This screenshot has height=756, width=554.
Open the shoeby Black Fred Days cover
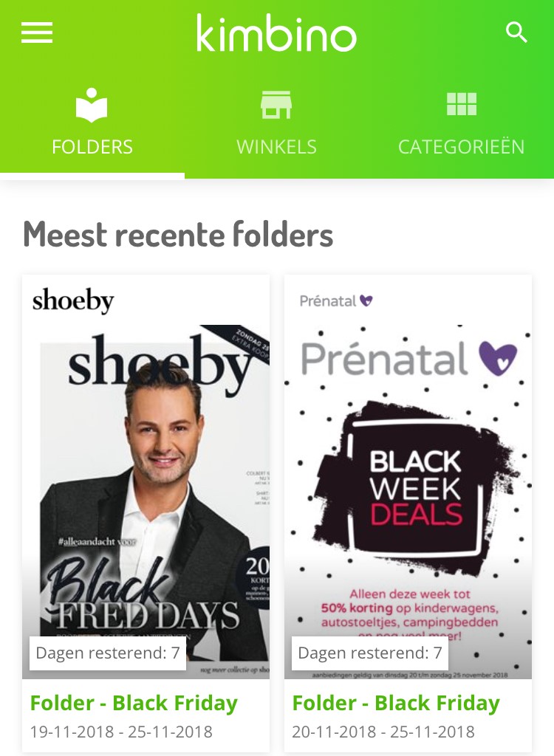point(146,501)
